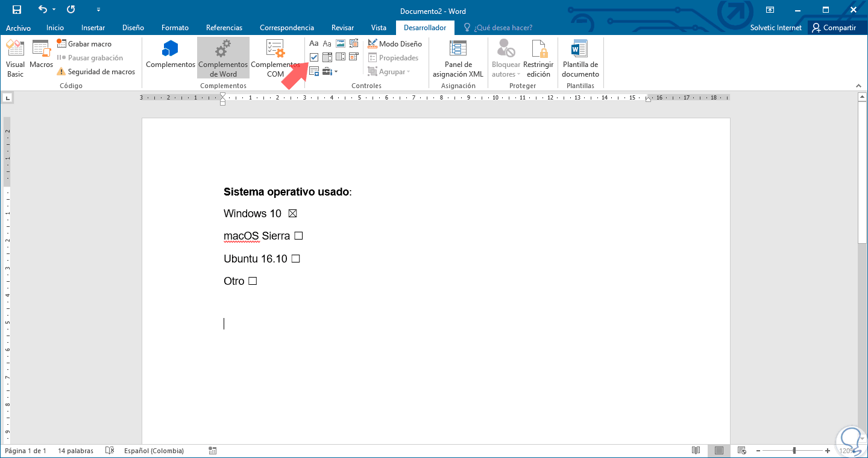Open Complementos COM dialog
Screen dimensions: 868x458
[x=275, y=59]
